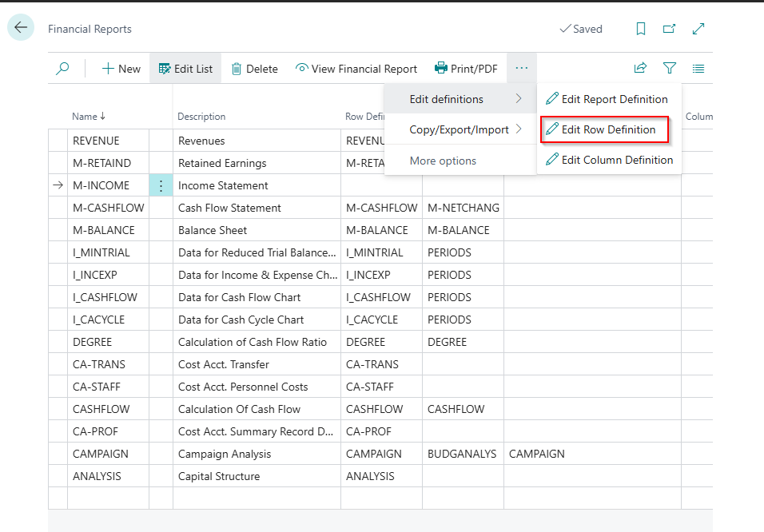Select the M-INCOME name cell
The height and width of the screenshot is (532, 764).
point(108,185)
